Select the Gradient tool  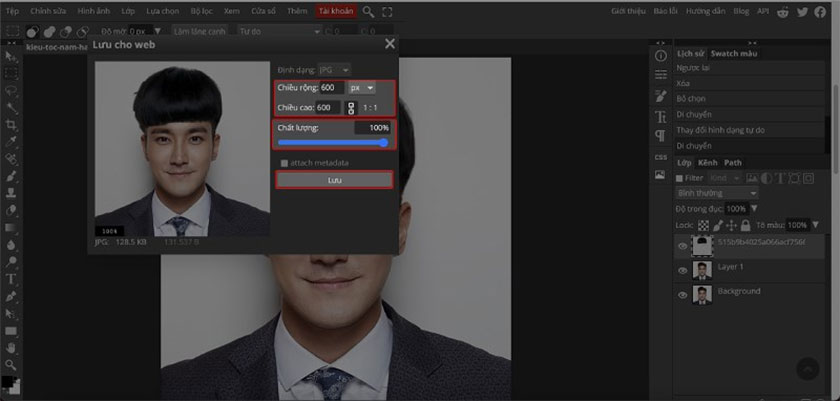pos(11,228)
